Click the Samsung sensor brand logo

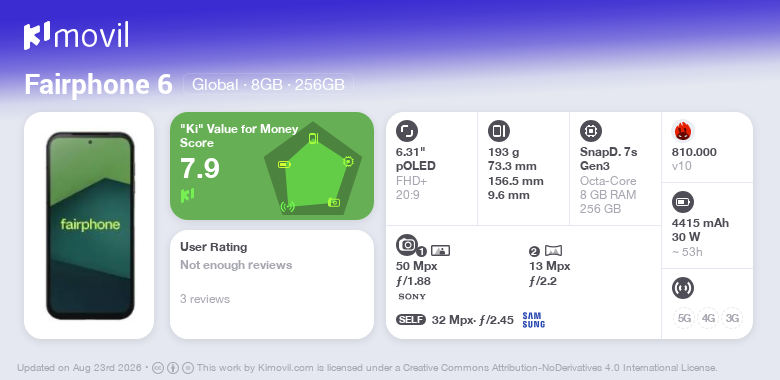[x=534, y=320]
